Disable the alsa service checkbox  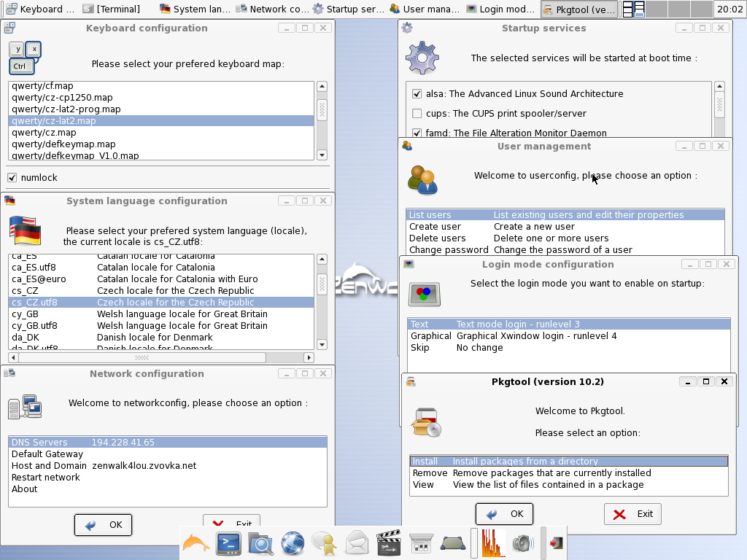(417, 94)
